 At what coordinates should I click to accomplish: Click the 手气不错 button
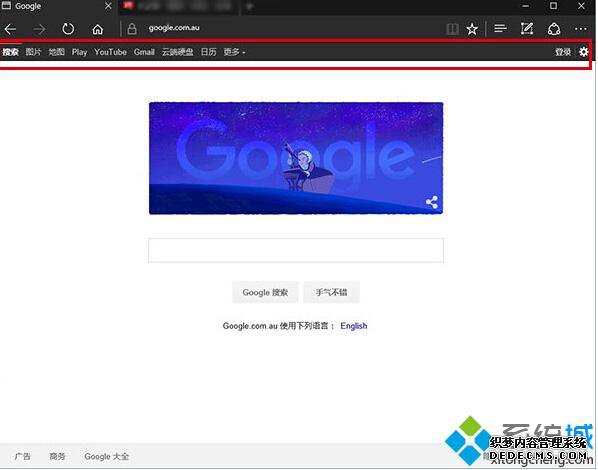(x=331, y=292)
